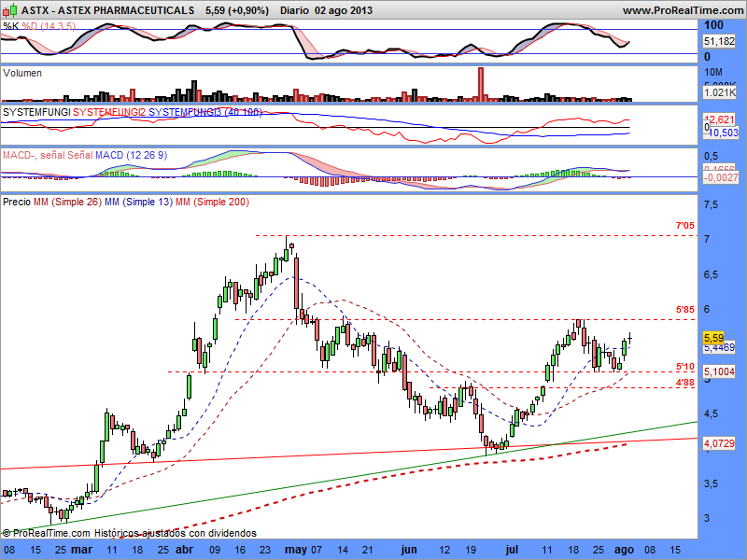Click the MACD (12 26 9) label
This screenshot has width=747, height=560.
click(131, 155)
